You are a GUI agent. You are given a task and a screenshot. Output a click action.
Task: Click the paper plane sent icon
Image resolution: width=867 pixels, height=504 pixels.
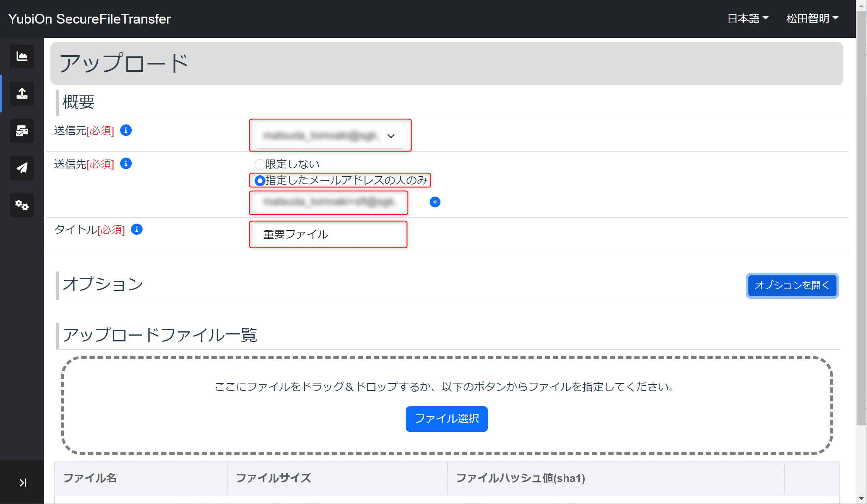[x=22, y=168]
